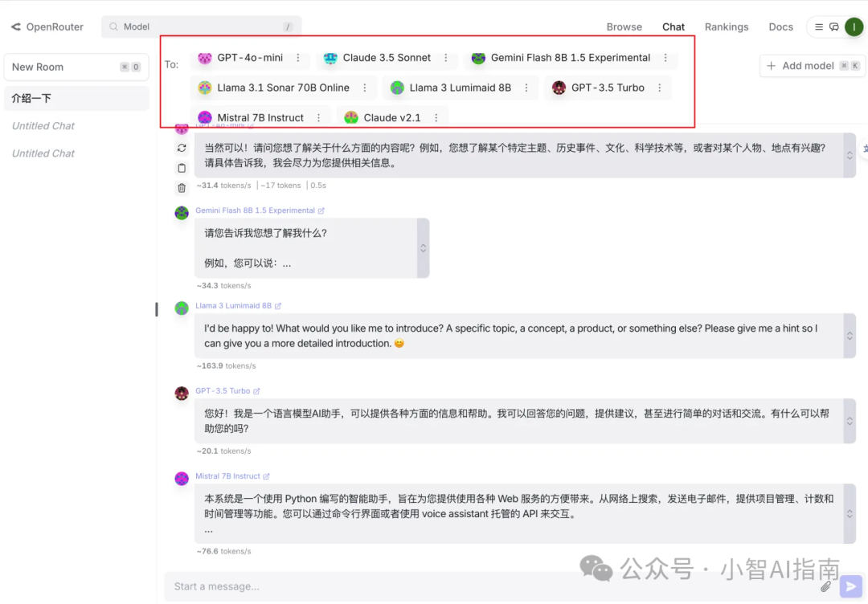Click the Mistral 7B Instruct chip avatar
This screenshot has height=604, width=868.
[x=205, y=117]
